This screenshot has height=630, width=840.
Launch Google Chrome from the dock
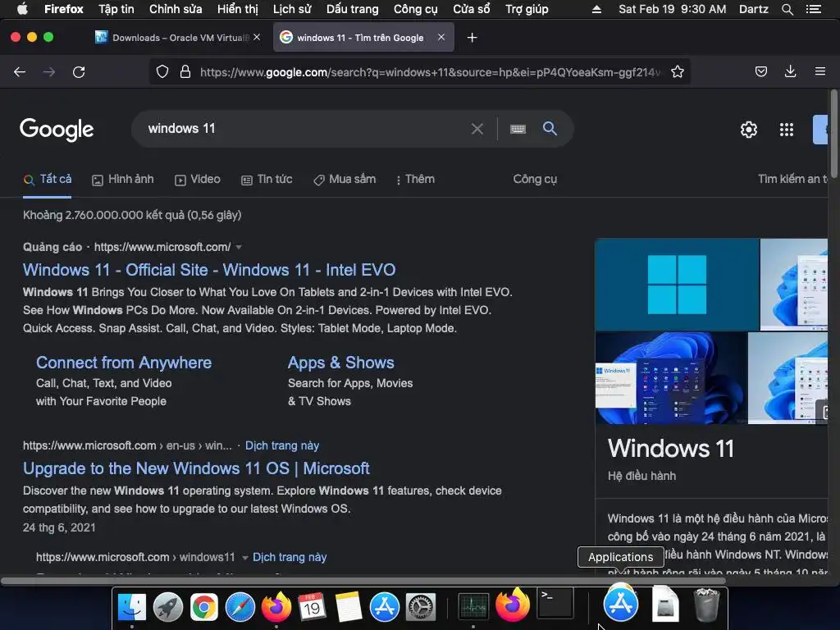click(204, 608)
